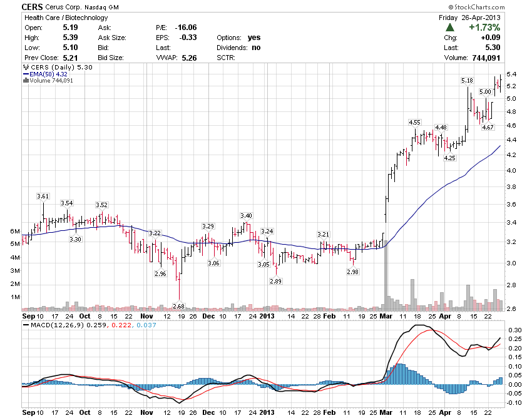
Task: Click the Options value yes
Action: [x=254, y=38]
